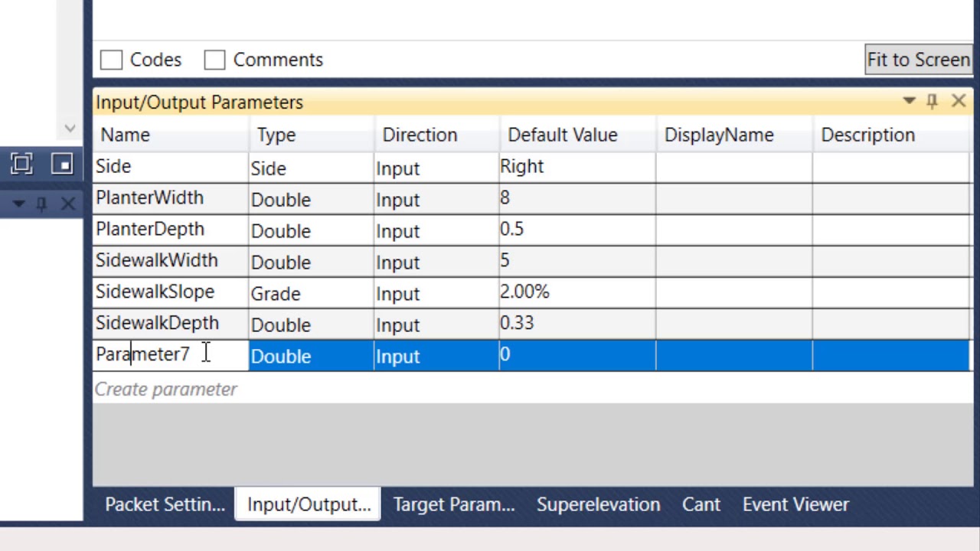The image size is (980, 551).
Task: Select the SidewalkWidth name cell
Action: pyautogui.click(x=171, y=261)
